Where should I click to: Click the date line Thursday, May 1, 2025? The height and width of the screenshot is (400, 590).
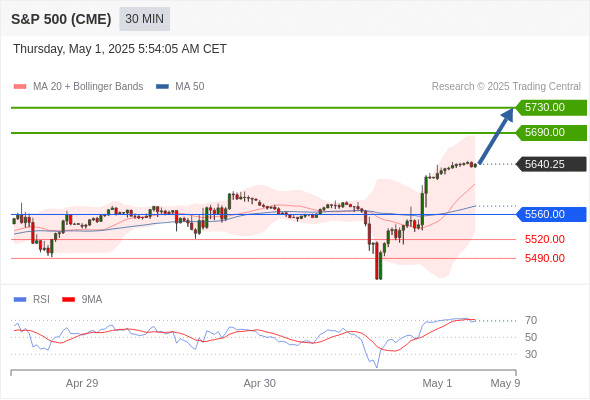(120, 49)
